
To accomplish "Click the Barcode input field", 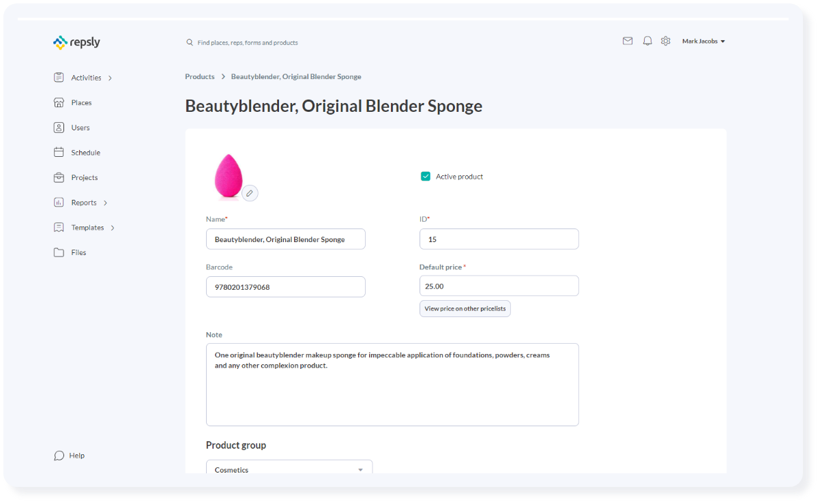I will [x=286, y=287].
